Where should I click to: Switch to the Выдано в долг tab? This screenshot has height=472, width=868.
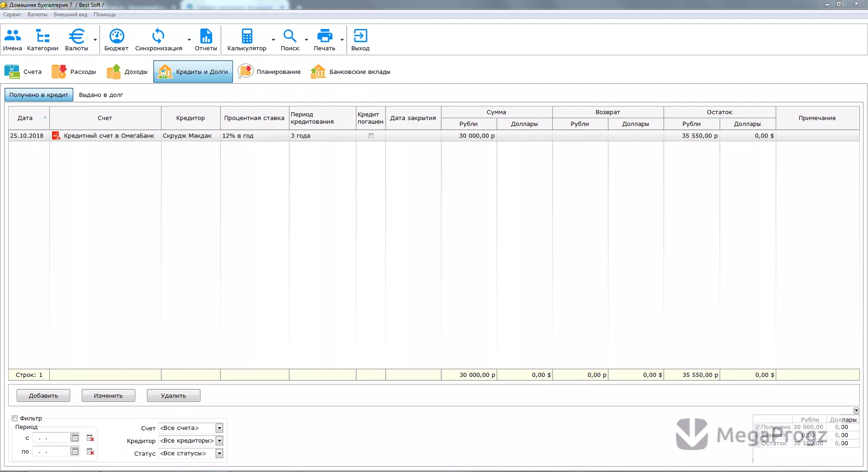101,95
